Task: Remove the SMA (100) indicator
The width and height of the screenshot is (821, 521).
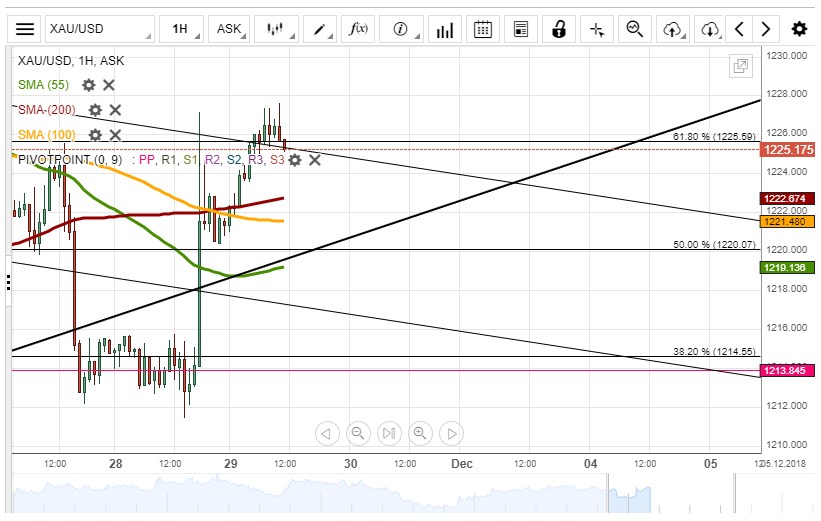Action: (x=115, y=135)
